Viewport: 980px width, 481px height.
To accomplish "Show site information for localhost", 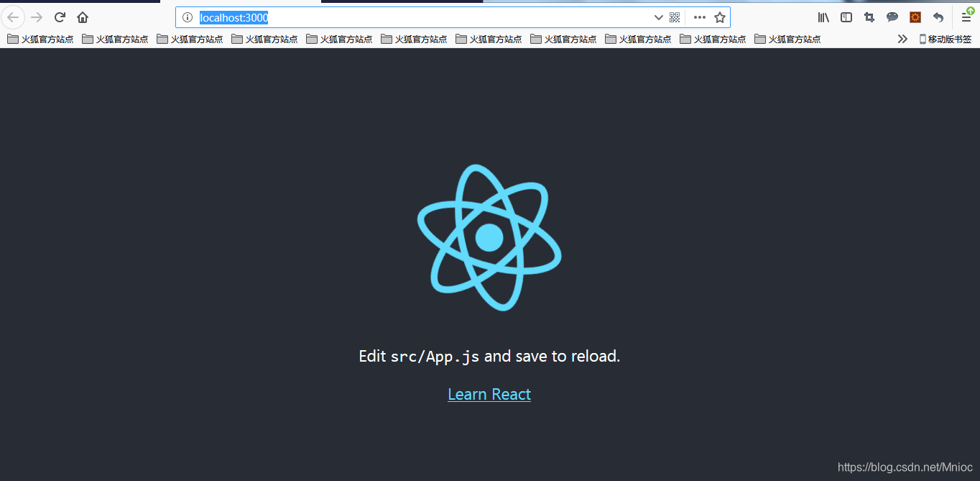I will [x=188, y=17].
